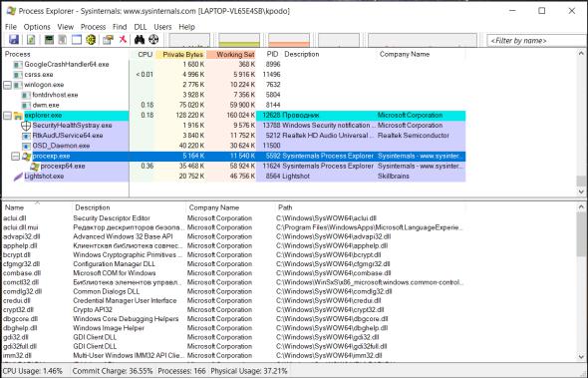Click the Process Explorer title bar icon
The height and width of the screenshot is (378, 588).
(11, 11)
